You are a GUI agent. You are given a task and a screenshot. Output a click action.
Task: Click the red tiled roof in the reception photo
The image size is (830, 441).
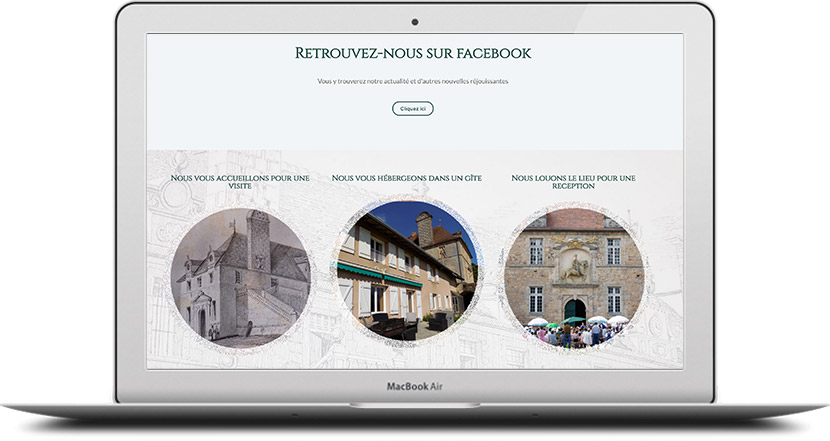pyautogui.click(x=575, y=219)
